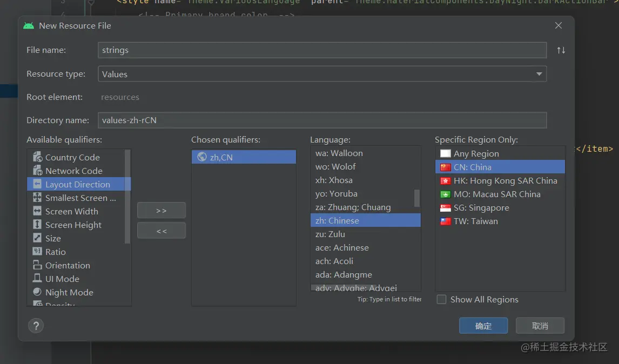Click the Night Mode qualifier icon
Viewport: 619px width, 364px height.
click(x=37, y=292)
